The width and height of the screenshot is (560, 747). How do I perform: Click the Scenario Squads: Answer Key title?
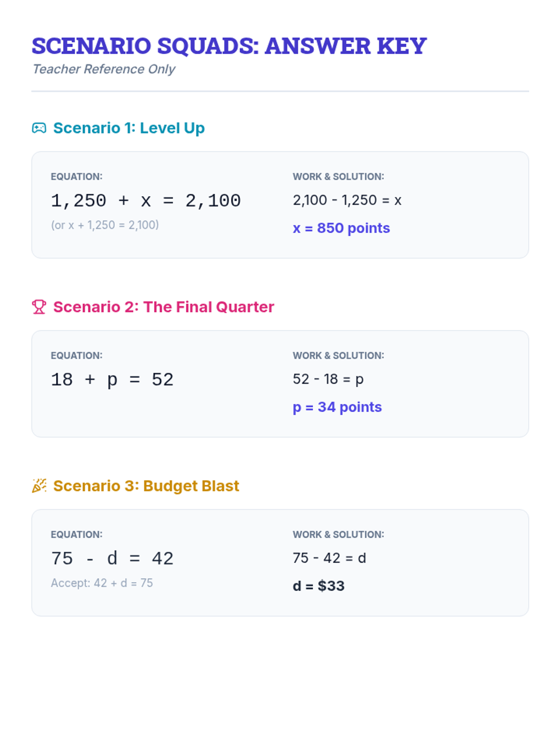point(229,46)
